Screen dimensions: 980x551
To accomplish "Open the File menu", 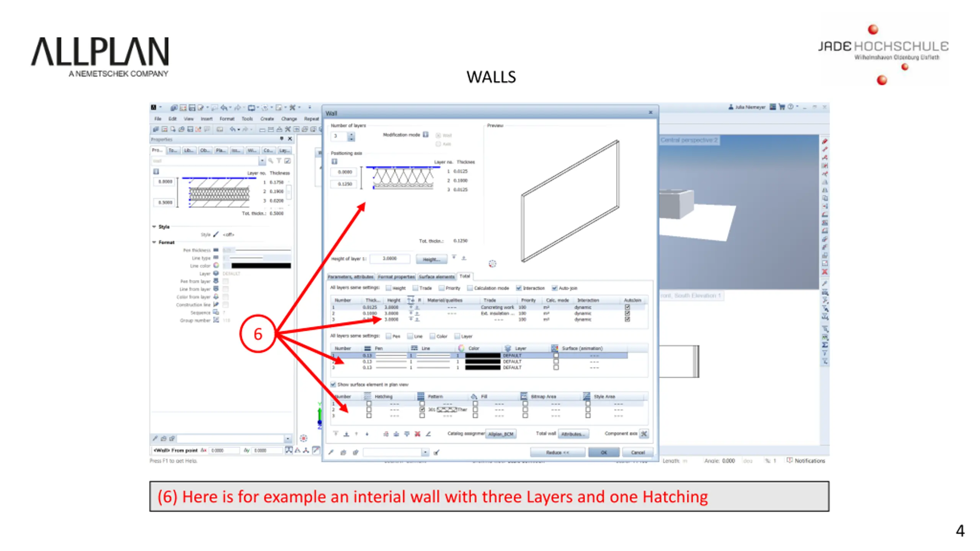I will point(158,119).
